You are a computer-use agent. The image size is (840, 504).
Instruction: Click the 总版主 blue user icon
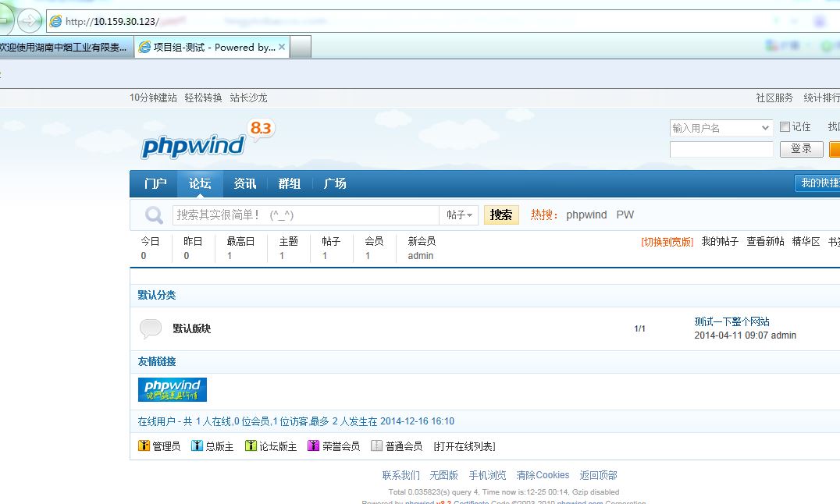coord(197,445)
